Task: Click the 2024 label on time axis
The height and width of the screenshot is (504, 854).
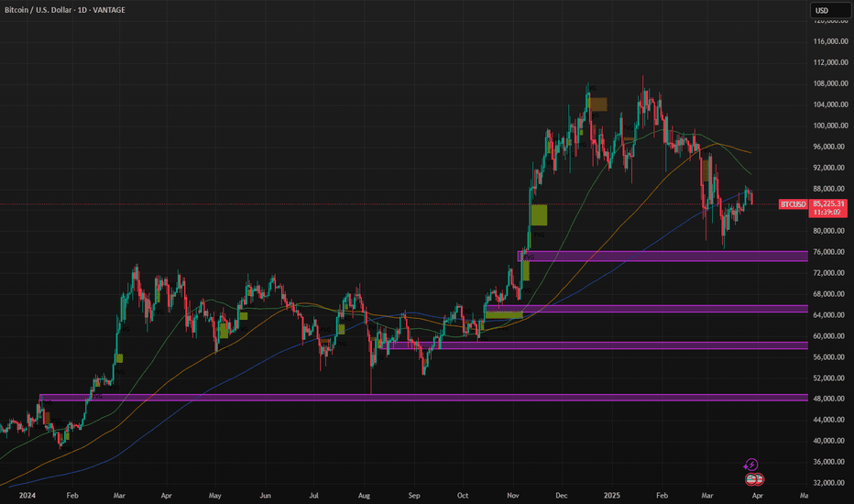Action: coord(27,496)
